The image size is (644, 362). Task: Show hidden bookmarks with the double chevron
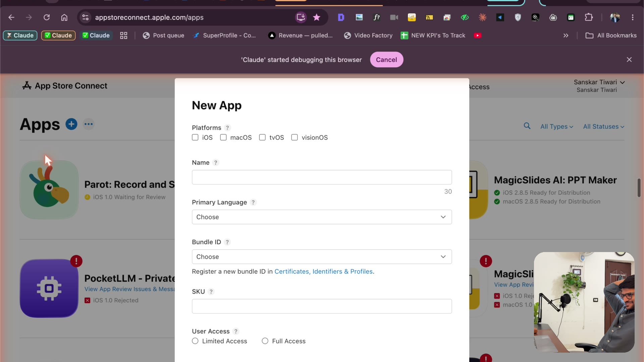[x=566, y=36]
